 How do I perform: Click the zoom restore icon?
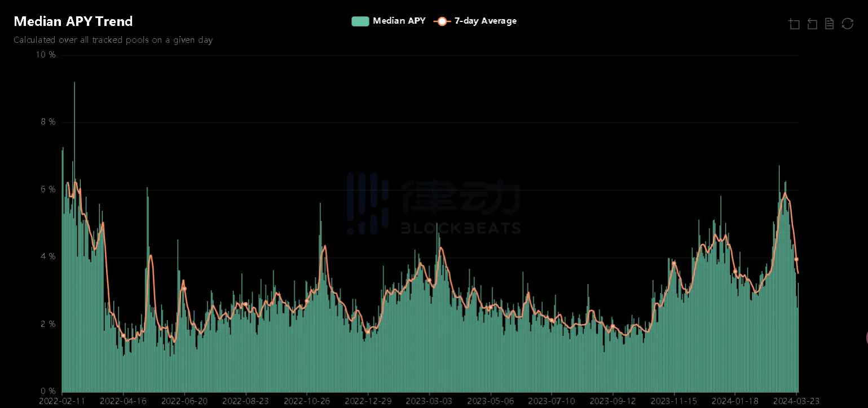[812, 24]
